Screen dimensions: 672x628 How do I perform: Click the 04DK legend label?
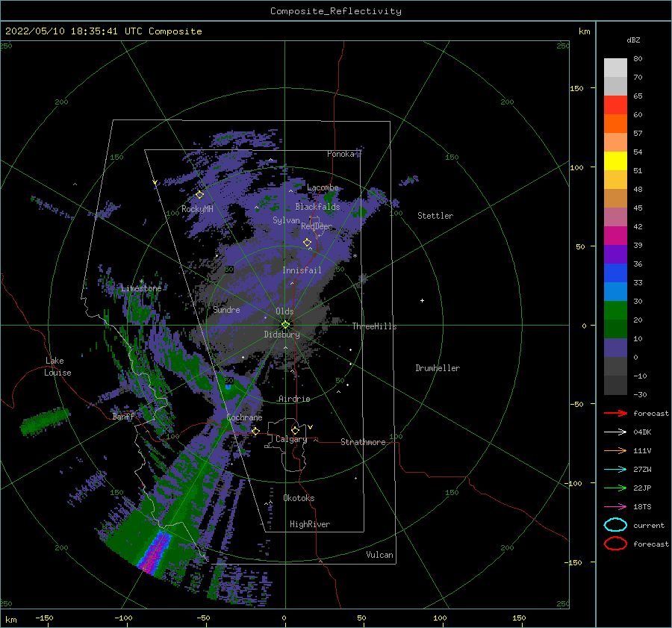(x=642, y=432)
